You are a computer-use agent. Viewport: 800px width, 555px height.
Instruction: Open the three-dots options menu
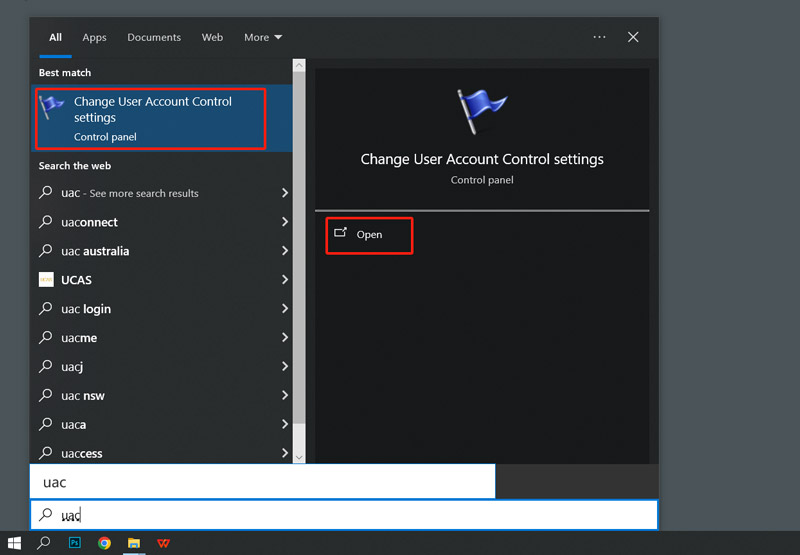click(x=599, y=37)
